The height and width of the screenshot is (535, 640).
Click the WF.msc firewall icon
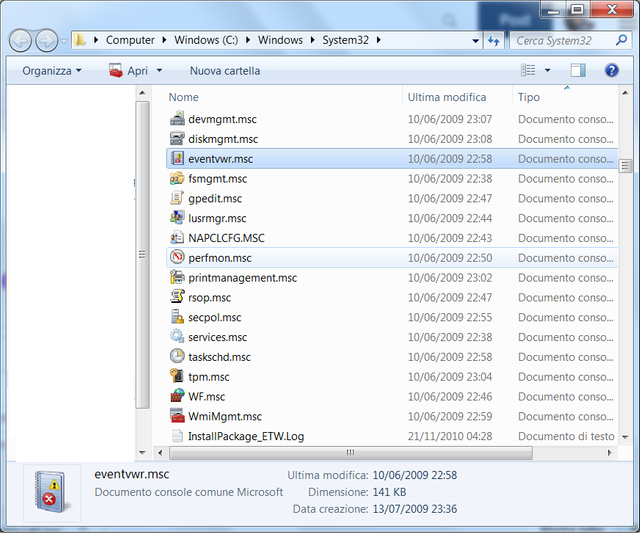177,396
